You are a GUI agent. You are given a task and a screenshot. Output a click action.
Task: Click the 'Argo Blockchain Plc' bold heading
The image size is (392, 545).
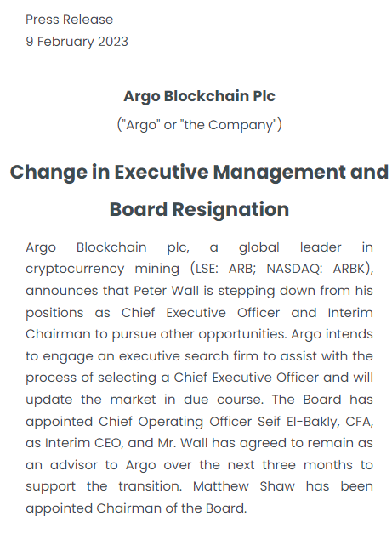[x=200, y=97]
